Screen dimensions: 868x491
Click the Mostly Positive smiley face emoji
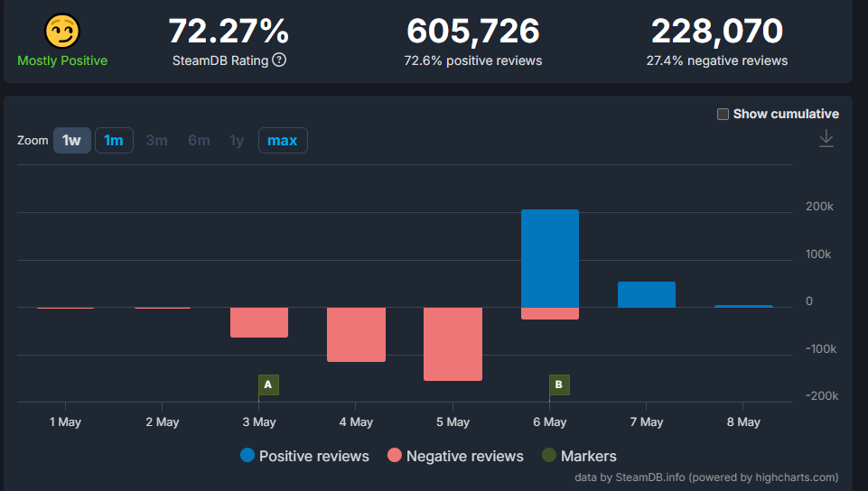[x=62, y=32]
